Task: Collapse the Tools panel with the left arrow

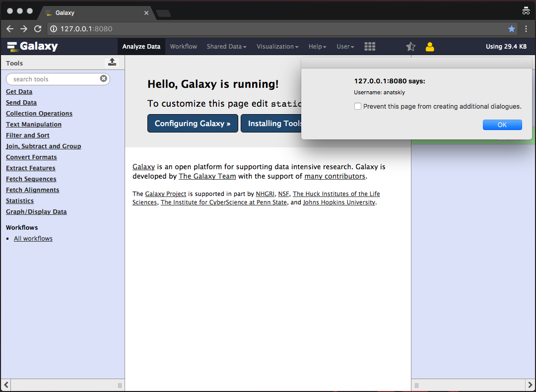Action: [x=6, y=385]
